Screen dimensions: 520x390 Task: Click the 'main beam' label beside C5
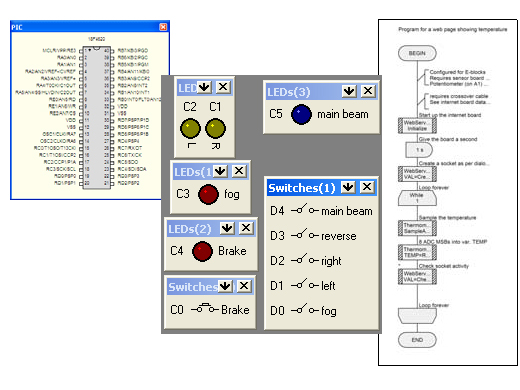click(x=343, y=114)
